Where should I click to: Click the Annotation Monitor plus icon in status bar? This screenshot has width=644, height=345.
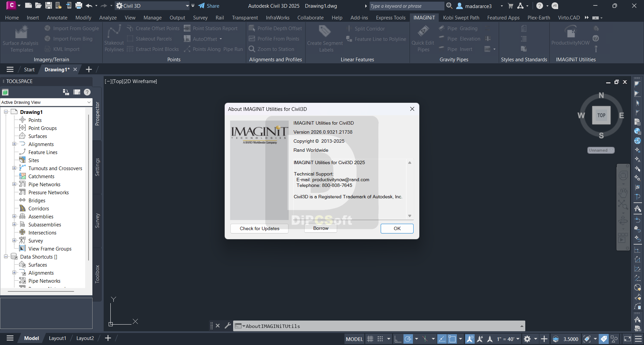coord(544,339)
